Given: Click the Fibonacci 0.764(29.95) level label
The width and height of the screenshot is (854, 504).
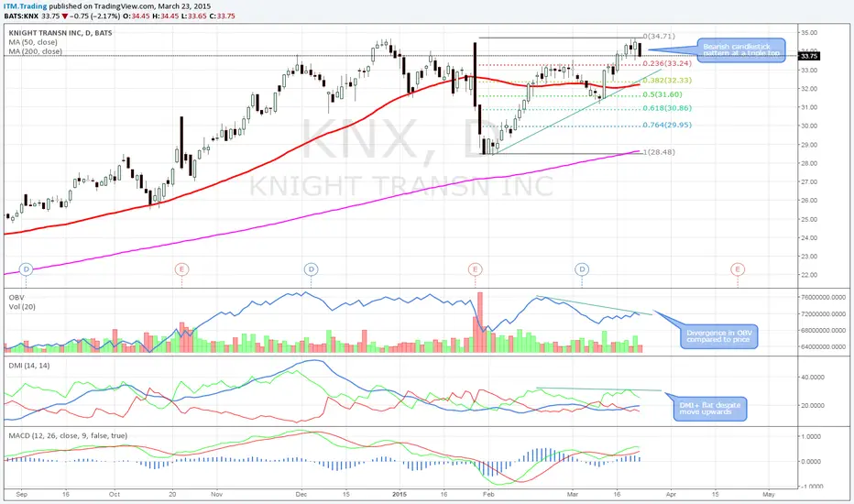Looking at the screenshot, I should click(x=667, y=125).
